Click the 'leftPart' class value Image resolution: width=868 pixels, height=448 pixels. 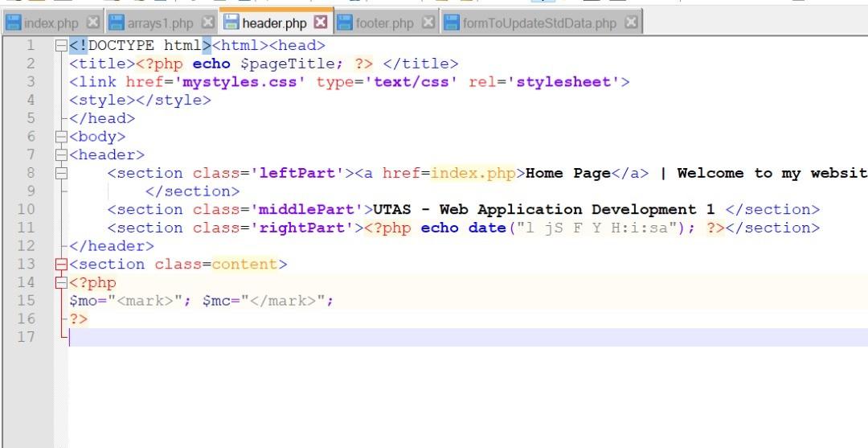pos(298,174)
